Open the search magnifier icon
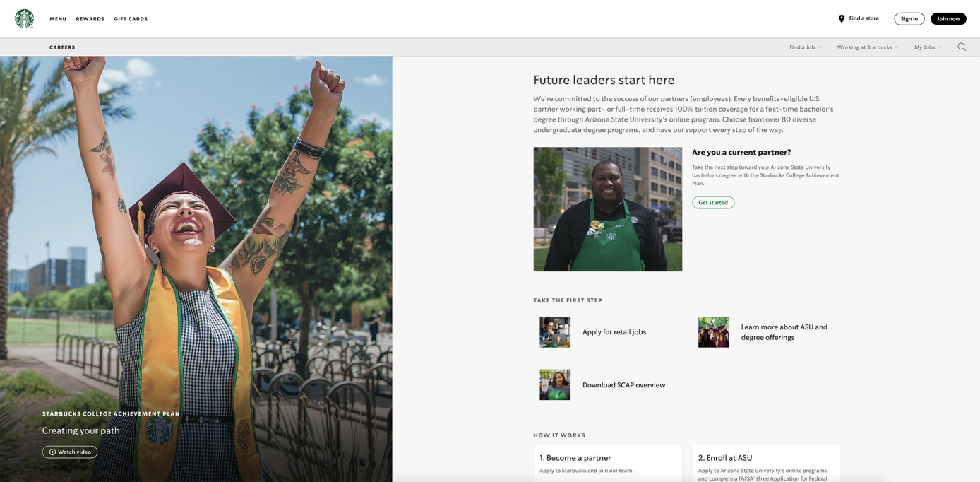 click(x=961, y=47)
